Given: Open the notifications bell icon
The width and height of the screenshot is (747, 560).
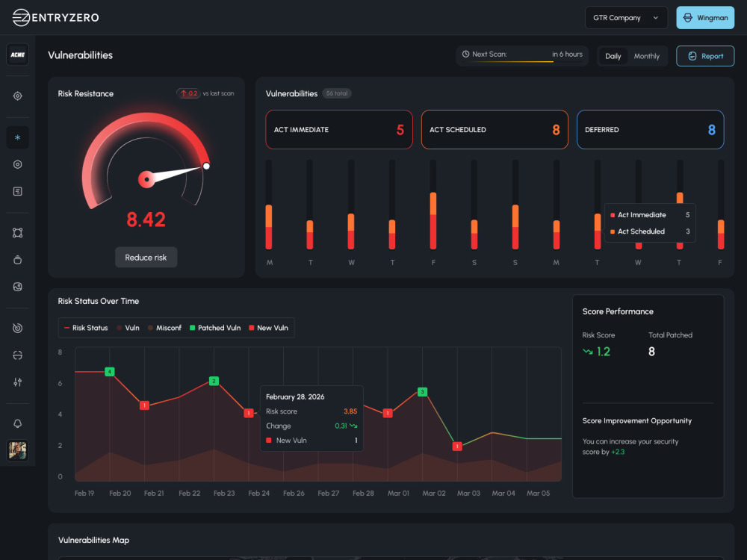Looking at the screenshot, I should [18, 423].
